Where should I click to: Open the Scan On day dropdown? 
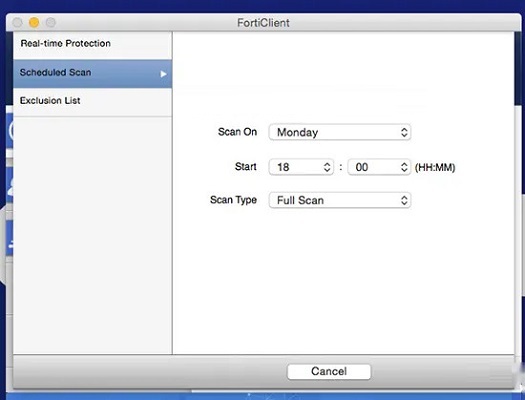(x=340, y=132)
